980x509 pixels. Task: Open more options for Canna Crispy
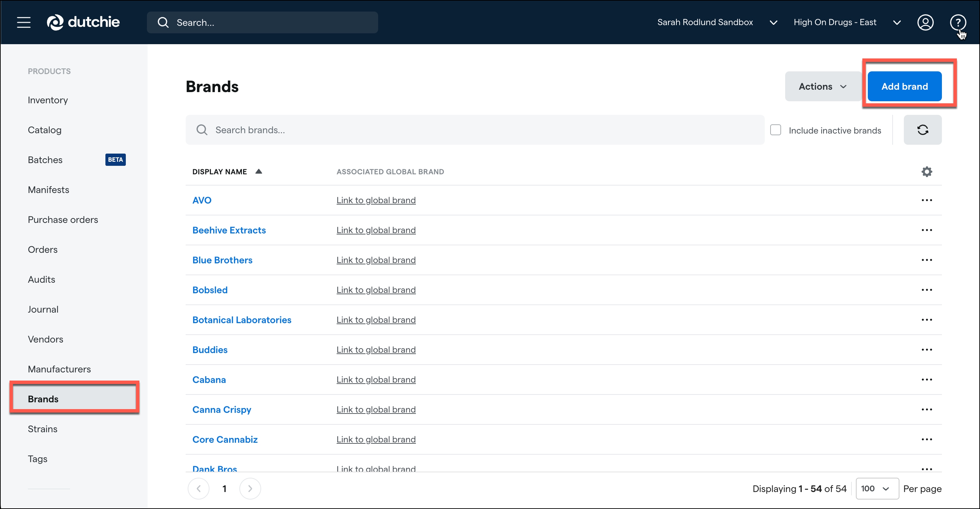(926, 410)
